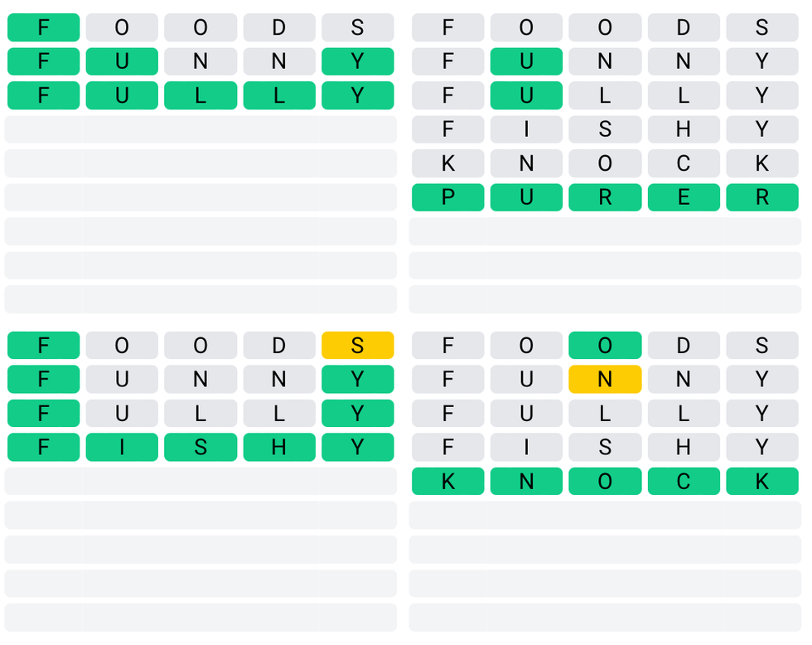The width and height of the screenshot is (812, 645).
Task: Select the green S tile in FISHY
Action: click(201, 448)
